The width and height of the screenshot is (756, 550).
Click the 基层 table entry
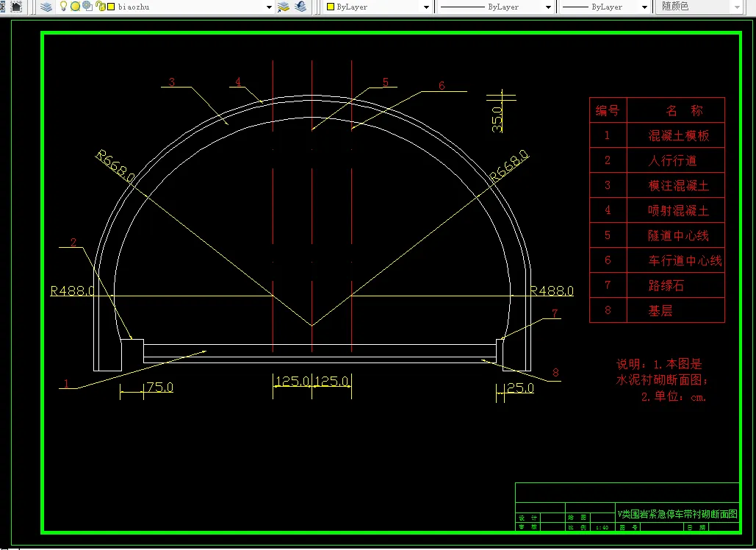point(660,311)
